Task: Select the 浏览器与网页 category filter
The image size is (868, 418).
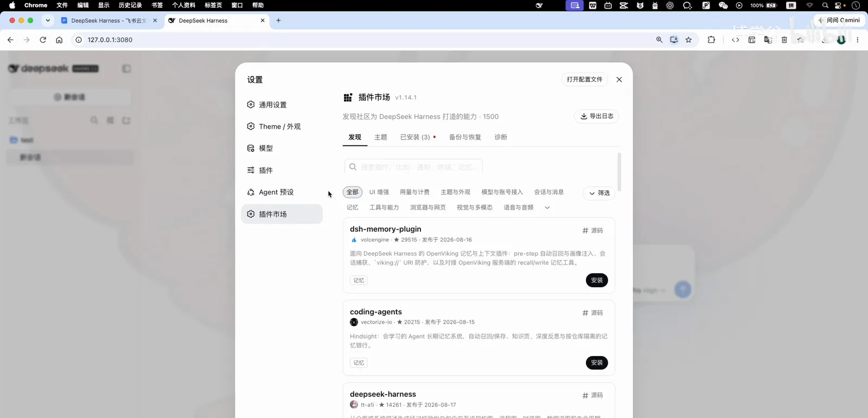Action: (x=428, y=207)
